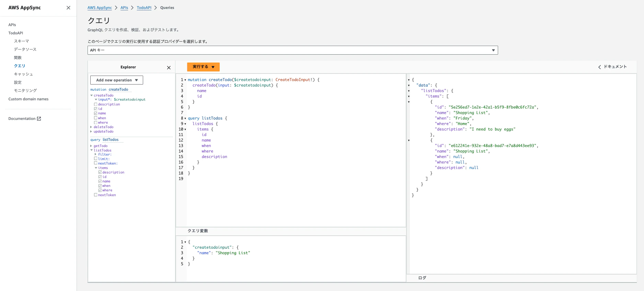Fold the listTodos selection at editor line 9
The image size is (644, 291).
pos(185,124)
